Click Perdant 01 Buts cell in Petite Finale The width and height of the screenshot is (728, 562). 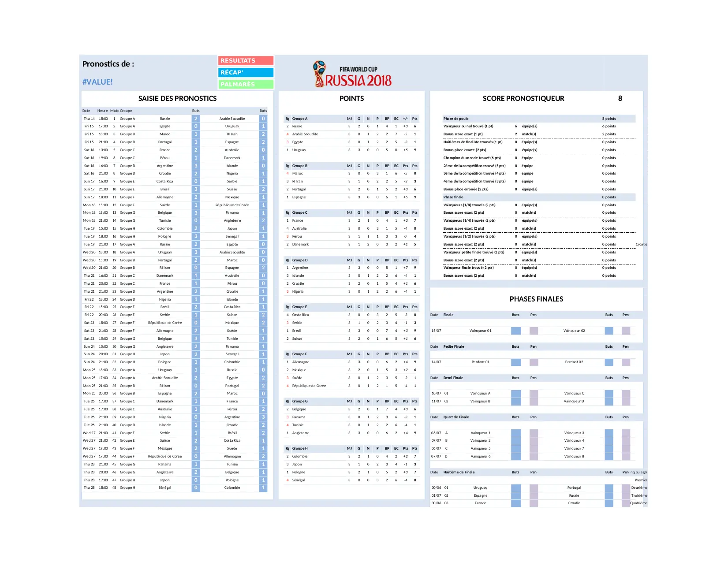tap(515, 362)
